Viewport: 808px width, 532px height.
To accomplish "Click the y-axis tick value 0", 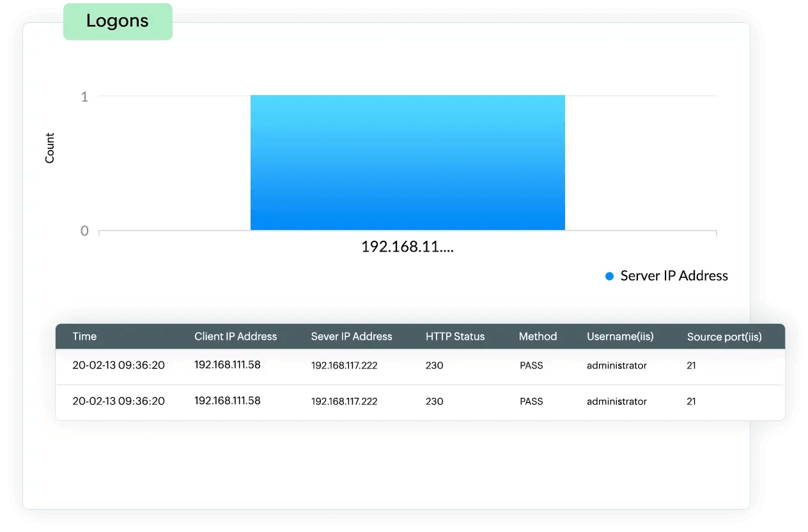I will [x=84, y=231].
